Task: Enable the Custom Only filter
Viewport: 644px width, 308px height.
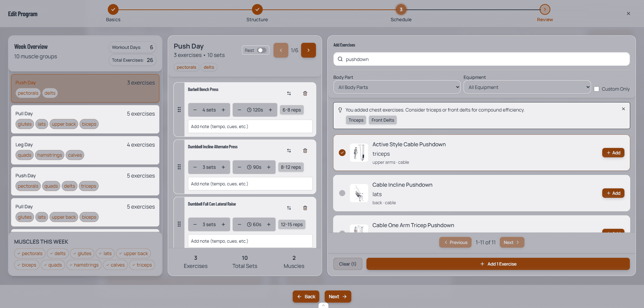Action: (597, 89)
